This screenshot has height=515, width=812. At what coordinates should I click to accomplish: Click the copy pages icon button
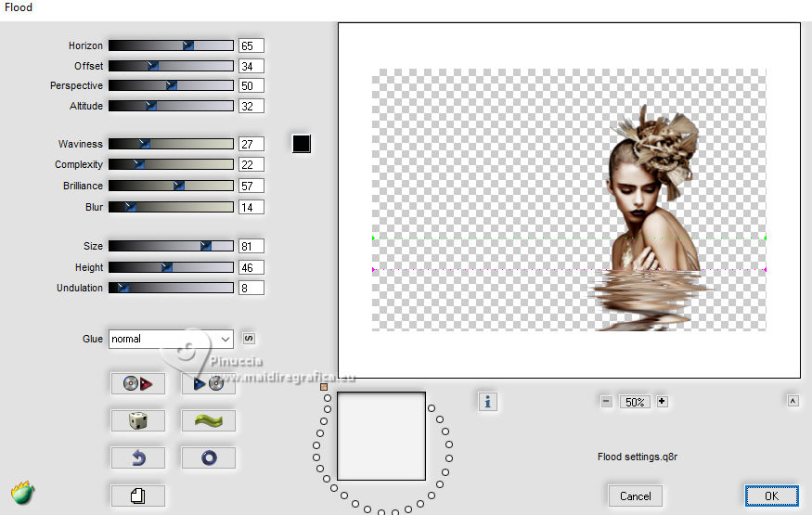(x=137, y=496)
